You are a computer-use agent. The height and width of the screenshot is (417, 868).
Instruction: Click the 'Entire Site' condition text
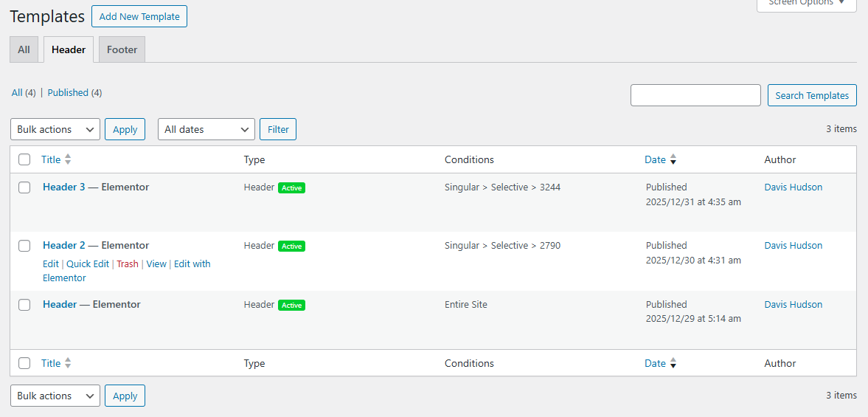point(466,304)
